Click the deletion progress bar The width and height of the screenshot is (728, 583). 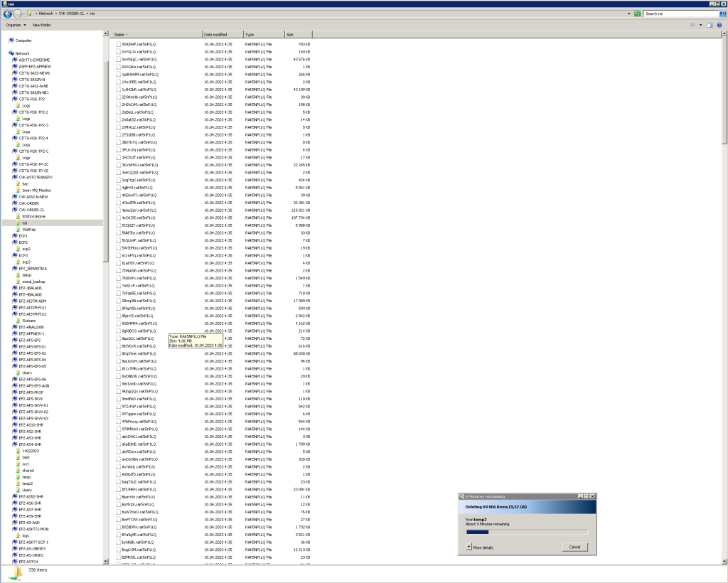tap(526, 532)
